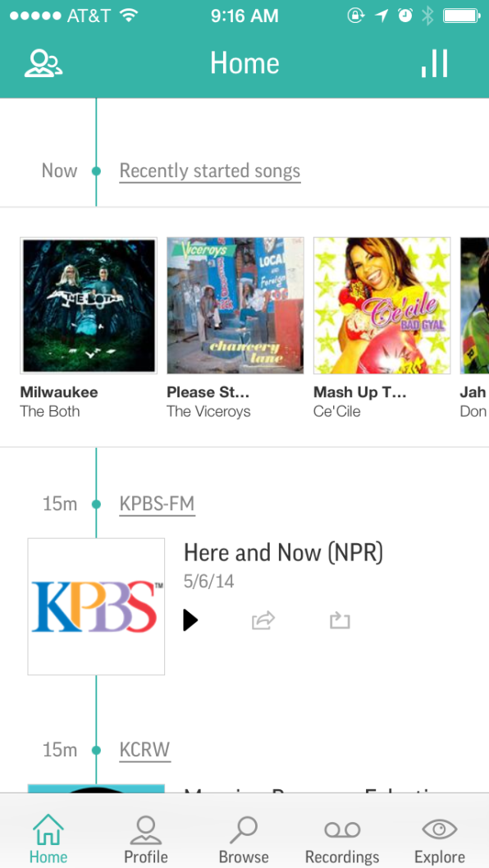Open the Profile tab
The height and width of the screenshot is (868, 489).
point(146,838)
